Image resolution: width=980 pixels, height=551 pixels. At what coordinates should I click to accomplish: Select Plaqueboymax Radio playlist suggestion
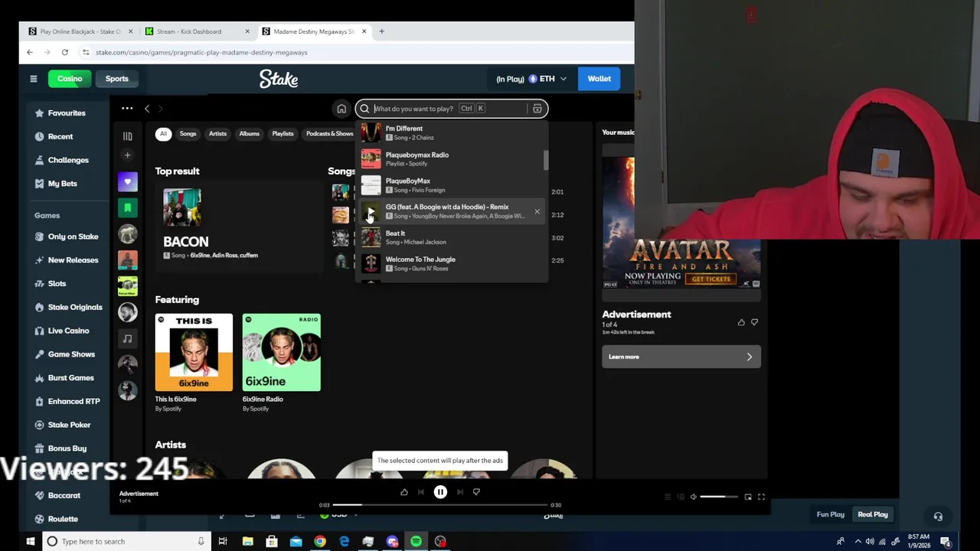(x=452, y=158)
